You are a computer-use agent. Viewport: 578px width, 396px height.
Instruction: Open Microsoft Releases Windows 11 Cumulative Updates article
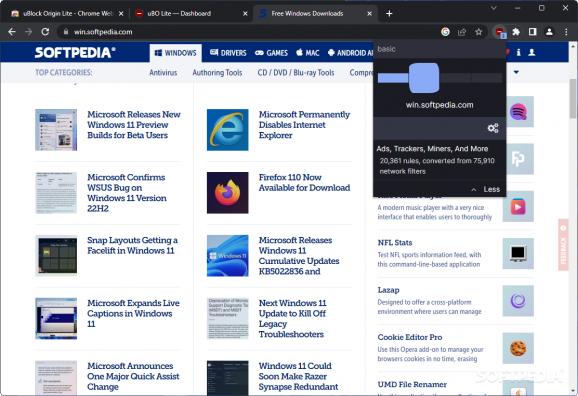pos(299,256)
